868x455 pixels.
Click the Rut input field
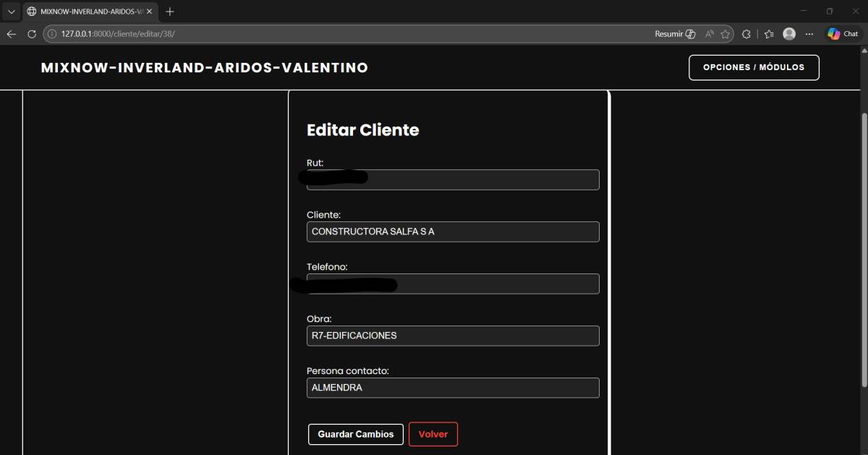tap(453, 179)
